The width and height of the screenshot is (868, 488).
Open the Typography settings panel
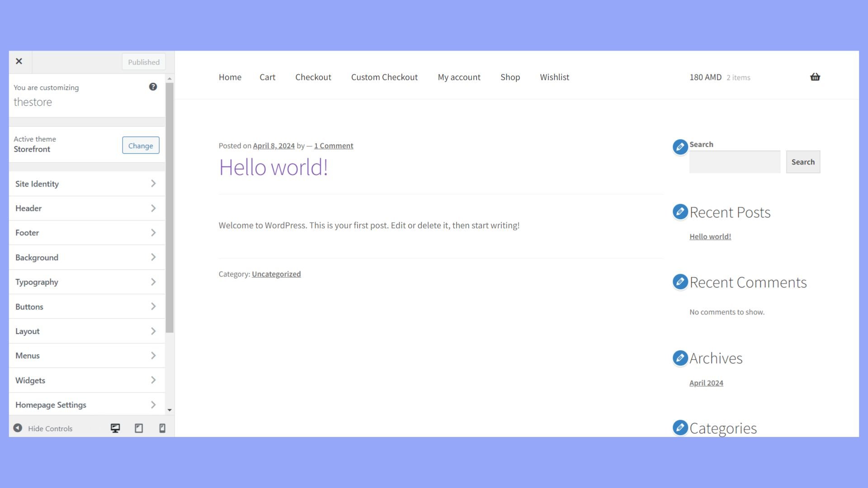(x=86, y=282)
